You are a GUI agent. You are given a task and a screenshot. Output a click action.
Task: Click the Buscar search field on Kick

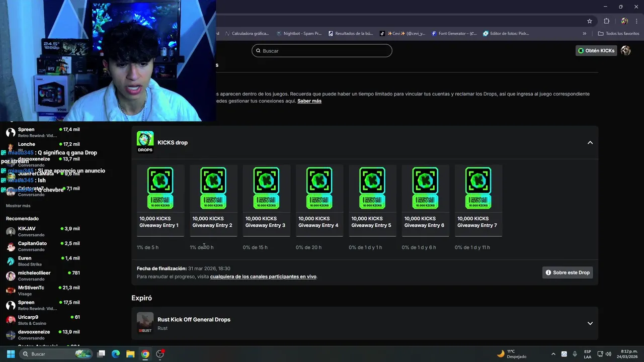tap(322, 51)
